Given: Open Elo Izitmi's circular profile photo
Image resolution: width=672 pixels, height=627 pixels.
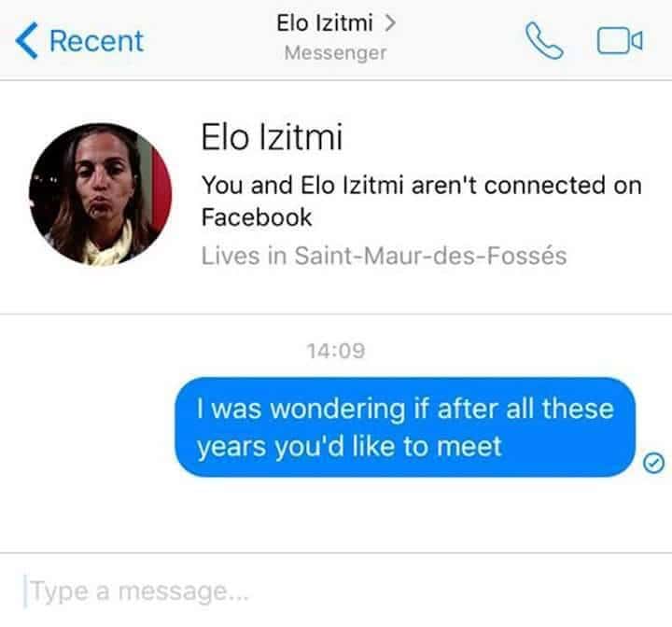Looking at the screenshot, I should (101, 194).
